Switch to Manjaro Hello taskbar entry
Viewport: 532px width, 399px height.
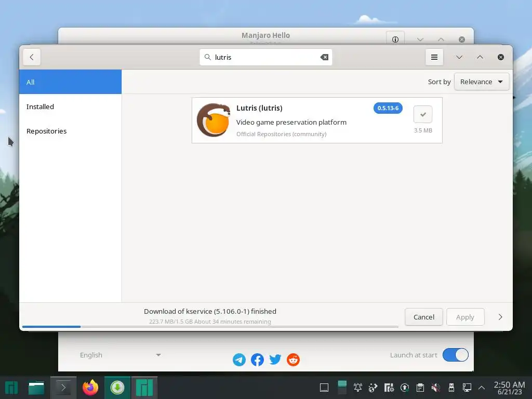coord(144,388)
